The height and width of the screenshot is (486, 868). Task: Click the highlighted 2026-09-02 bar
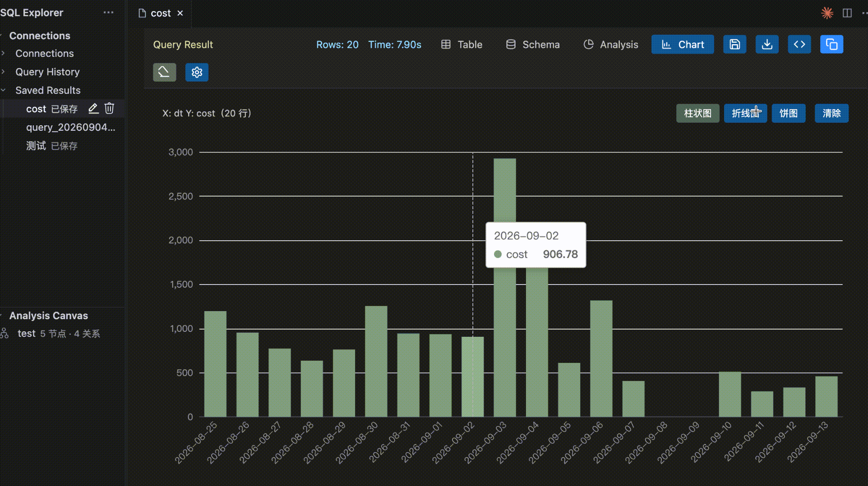(x=472, y=377)
